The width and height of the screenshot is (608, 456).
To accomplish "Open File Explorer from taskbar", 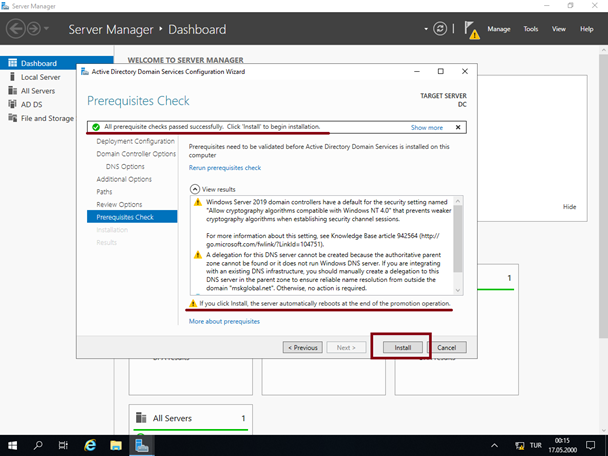I will 116,445.
